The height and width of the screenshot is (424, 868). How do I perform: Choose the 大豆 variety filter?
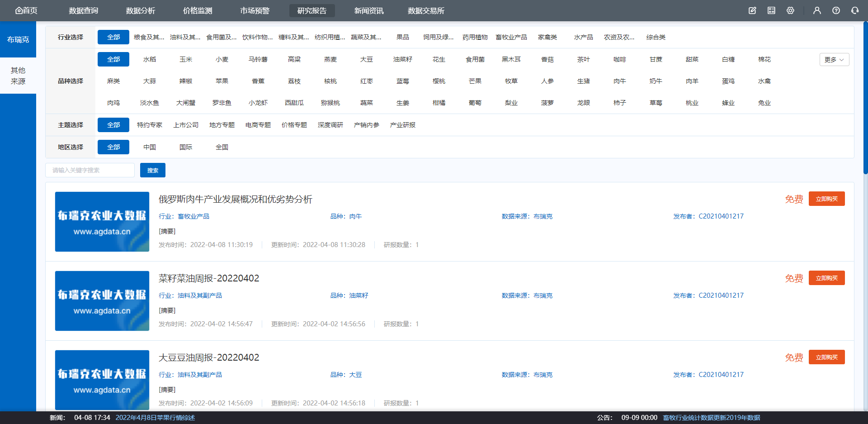pyautogui.click(x=367, y=59)
